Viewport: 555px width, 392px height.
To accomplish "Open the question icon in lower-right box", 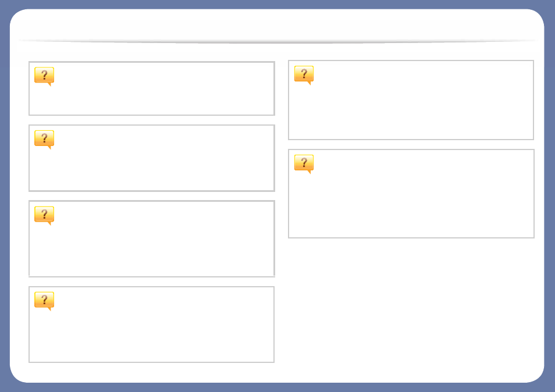I will [304, 164].
